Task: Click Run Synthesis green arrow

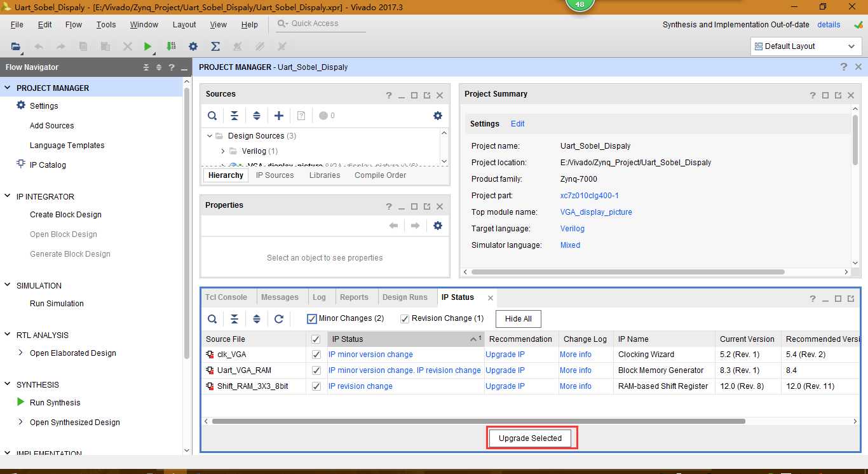Action: click(20, 402)
